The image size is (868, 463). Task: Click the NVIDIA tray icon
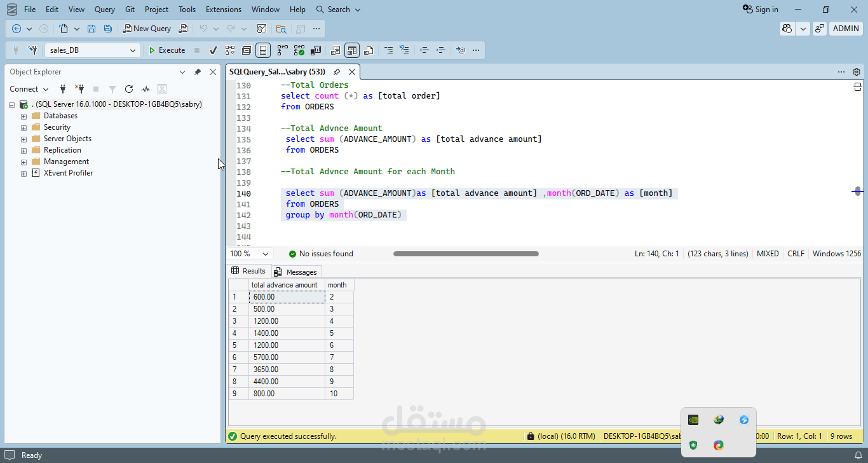(693, 420)
